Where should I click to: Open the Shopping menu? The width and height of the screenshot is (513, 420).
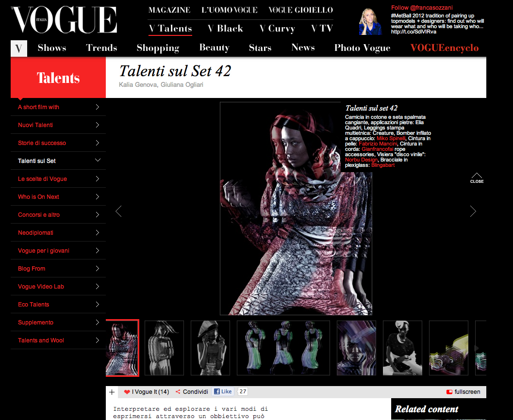158,48
